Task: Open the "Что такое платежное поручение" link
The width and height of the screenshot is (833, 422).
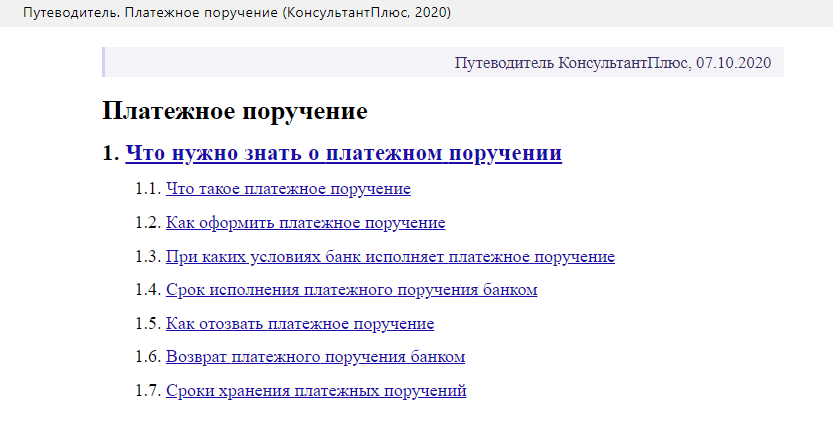Action: pos(288,188)
